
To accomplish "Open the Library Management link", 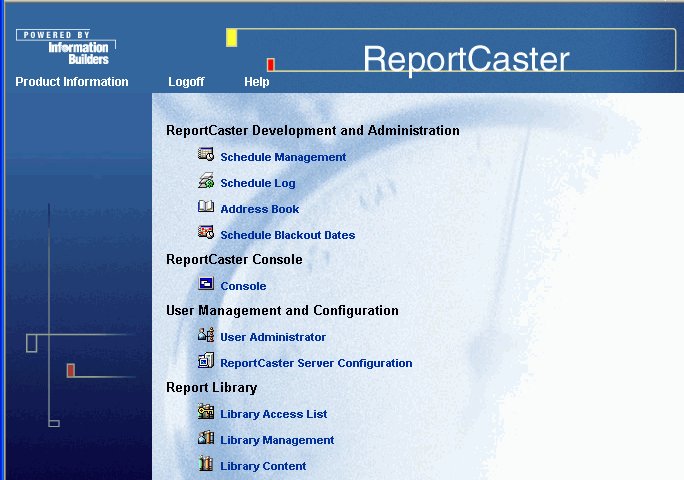I will click(277, 440).
